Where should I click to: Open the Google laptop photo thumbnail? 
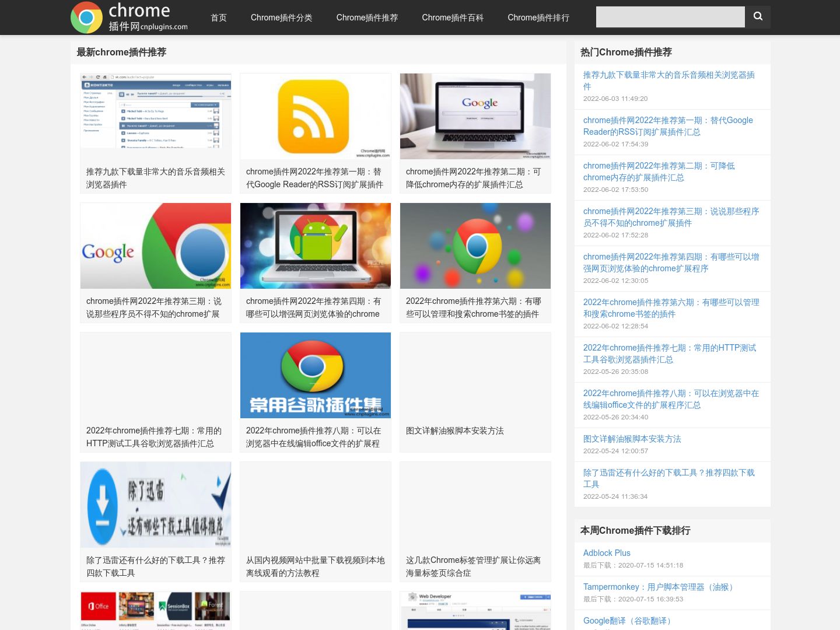(x=475, y=116)
